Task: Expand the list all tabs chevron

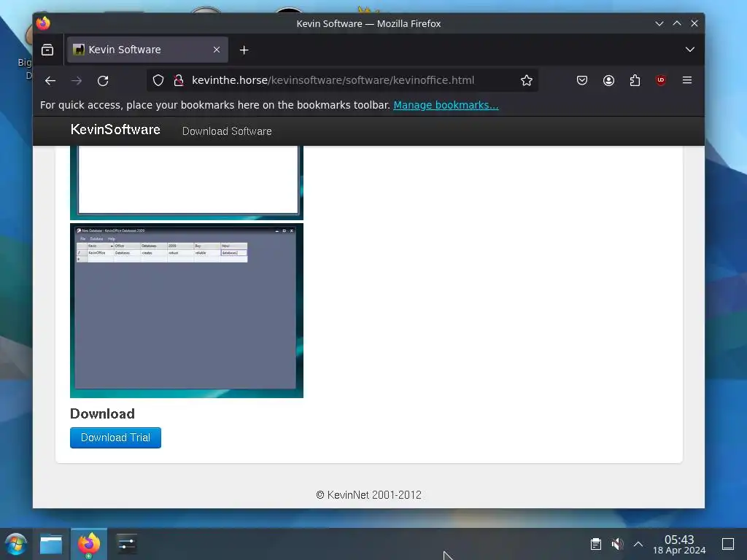Action: click(689, 50)
